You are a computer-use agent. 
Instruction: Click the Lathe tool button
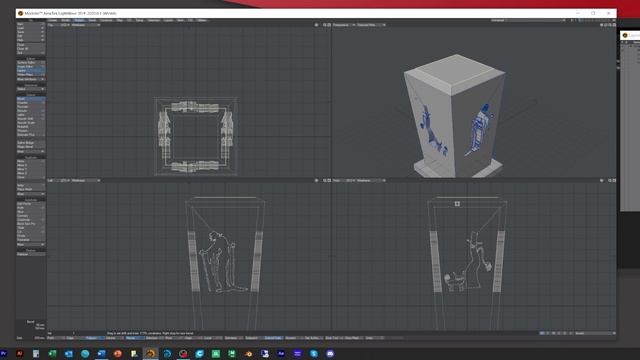(31, 115)
